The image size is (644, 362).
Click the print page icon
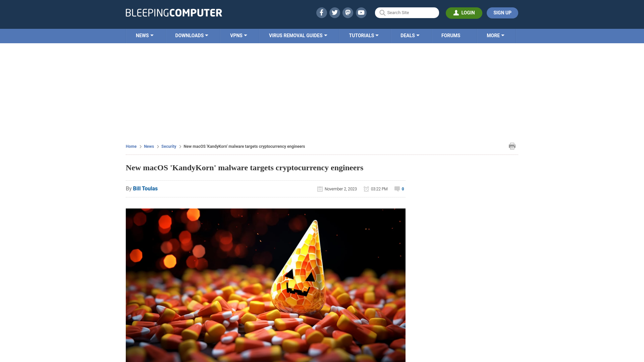coord(512,146)
